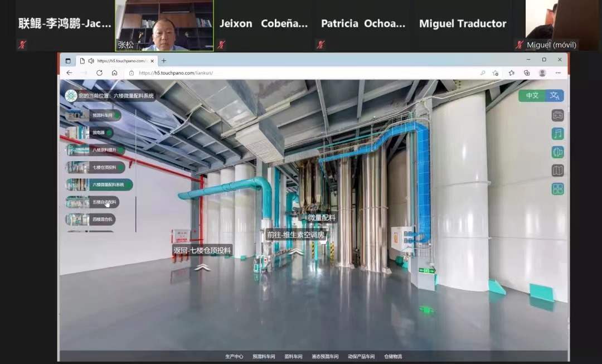
Task: Go to 前往-维生素空调房 hotspot
Action: coord(295,235)
